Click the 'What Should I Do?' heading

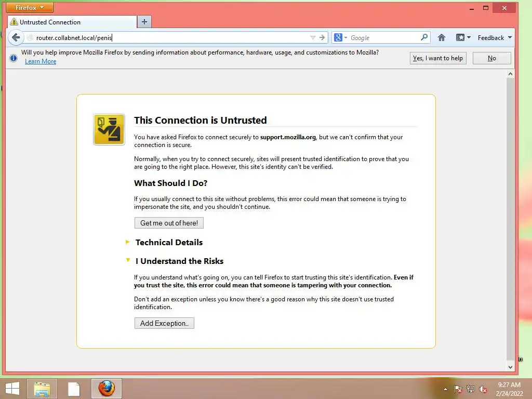[170, 183]
